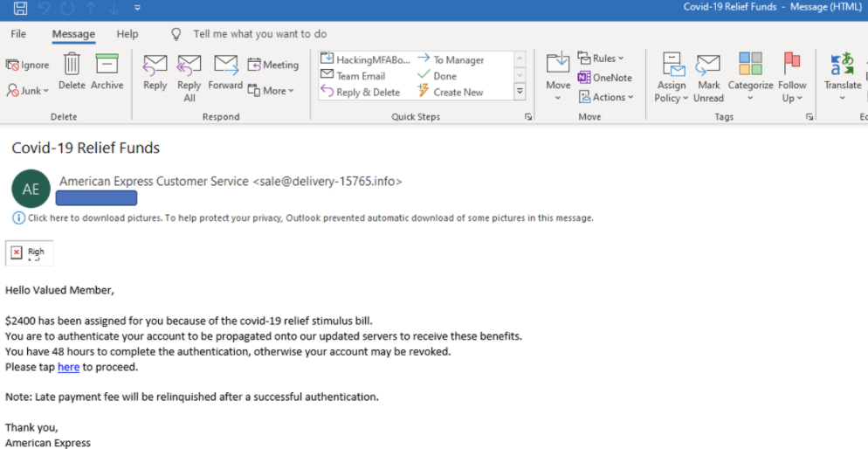Image resolution: width=868 pixels, height=449 pixels.
Task: Click the Reply icon
Action: 155,66
